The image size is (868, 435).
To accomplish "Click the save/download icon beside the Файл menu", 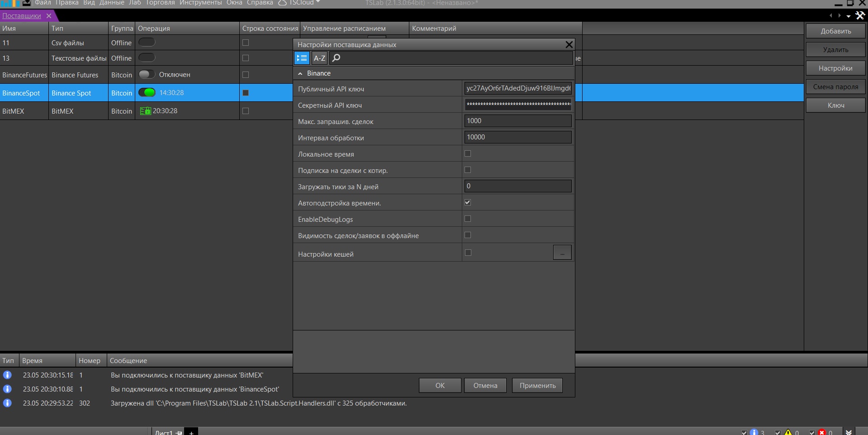I will tap(27, 3).
